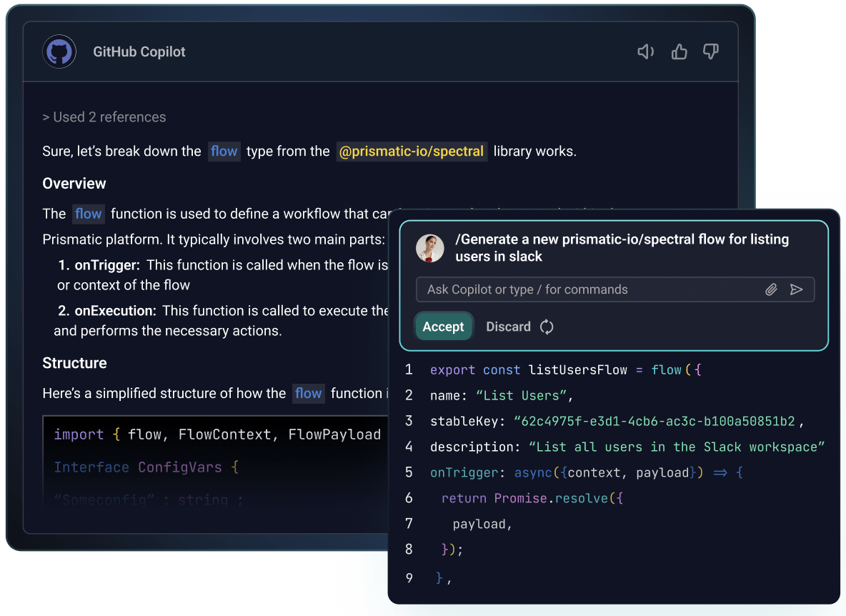Viewport: 846px width, 616px height.
Task: Give the response a thumbs up
Action: [x=679, y=51]
